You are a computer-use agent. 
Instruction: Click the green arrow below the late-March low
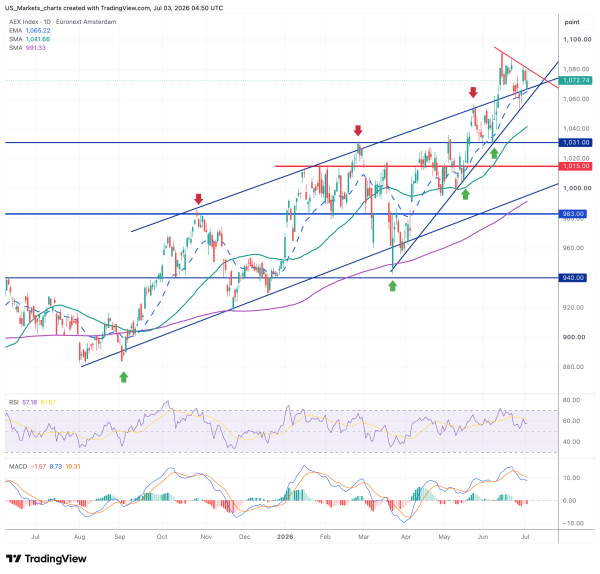[392, 286]
